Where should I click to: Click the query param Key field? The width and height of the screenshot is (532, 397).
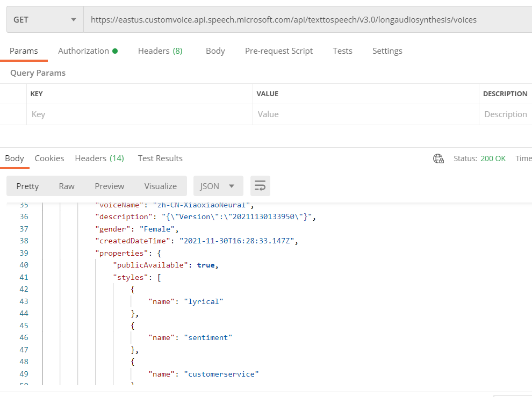tap(139, 114)
